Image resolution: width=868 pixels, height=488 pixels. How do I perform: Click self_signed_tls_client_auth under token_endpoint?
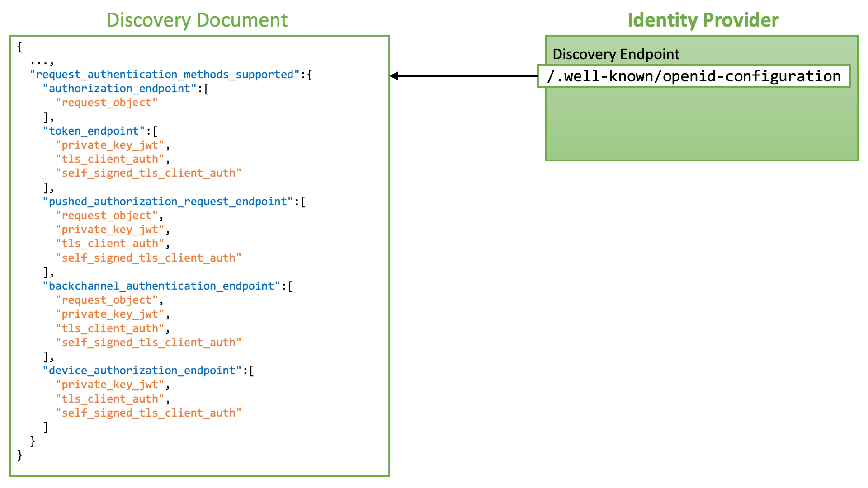pos(148,173)
